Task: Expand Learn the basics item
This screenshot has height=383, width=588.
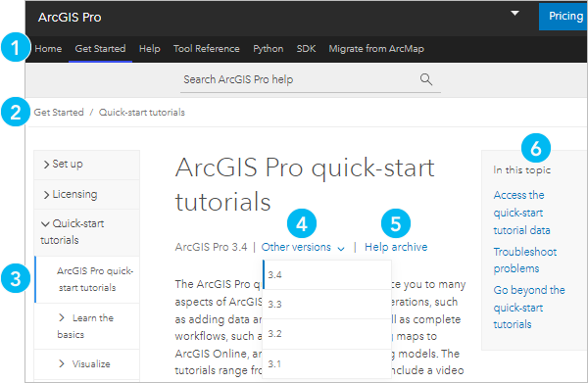Action: 87,326
